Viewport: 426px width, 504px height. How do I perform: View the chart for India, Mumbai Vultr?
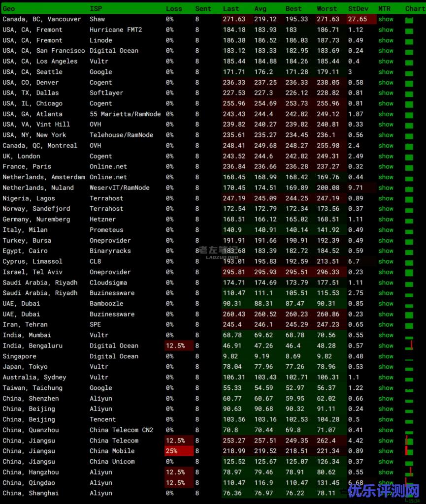tap(409, 338)
